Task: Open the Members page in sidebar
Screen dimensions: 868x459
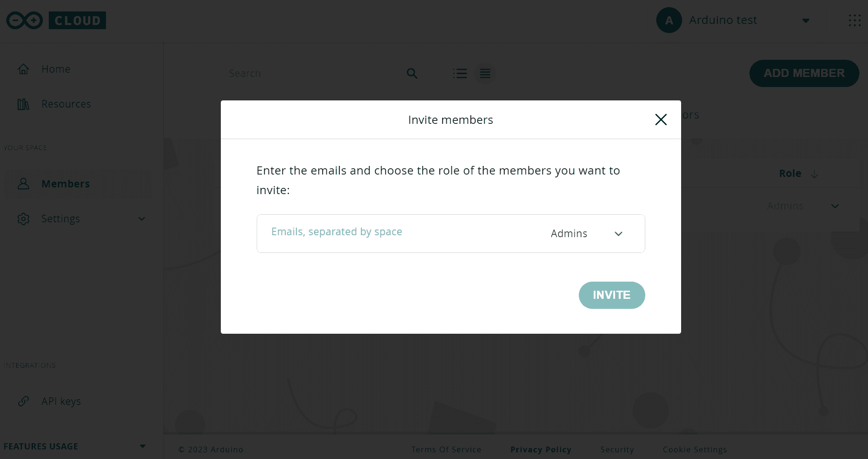Action: point(65,184)
